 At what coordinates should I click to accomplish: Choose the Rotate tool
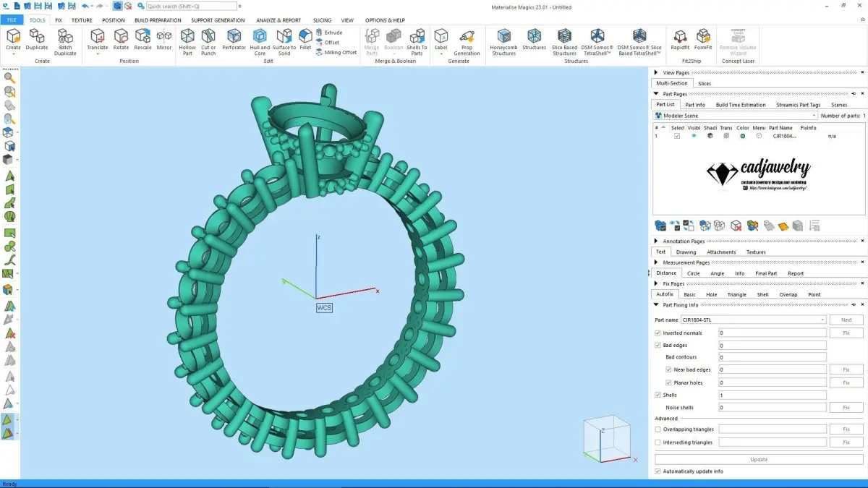(121, 40)
